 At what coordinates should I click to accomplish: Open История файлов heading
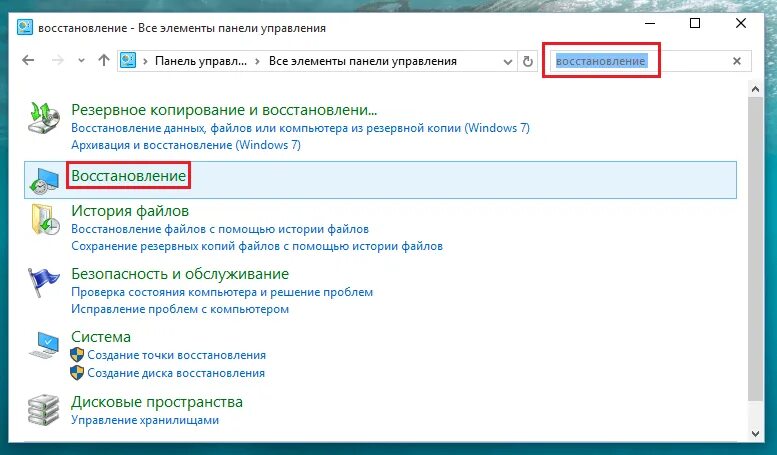click(130, 211)
